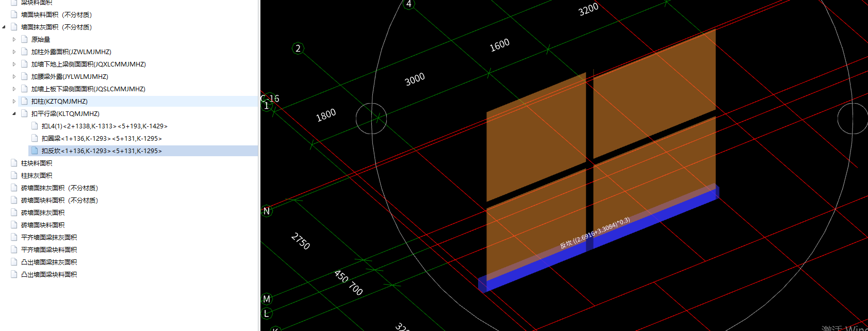The width and height of the screenshot is (868, 331).
Task: Click the 反坎 formula label in 3D view
Action: coord(595,233)
